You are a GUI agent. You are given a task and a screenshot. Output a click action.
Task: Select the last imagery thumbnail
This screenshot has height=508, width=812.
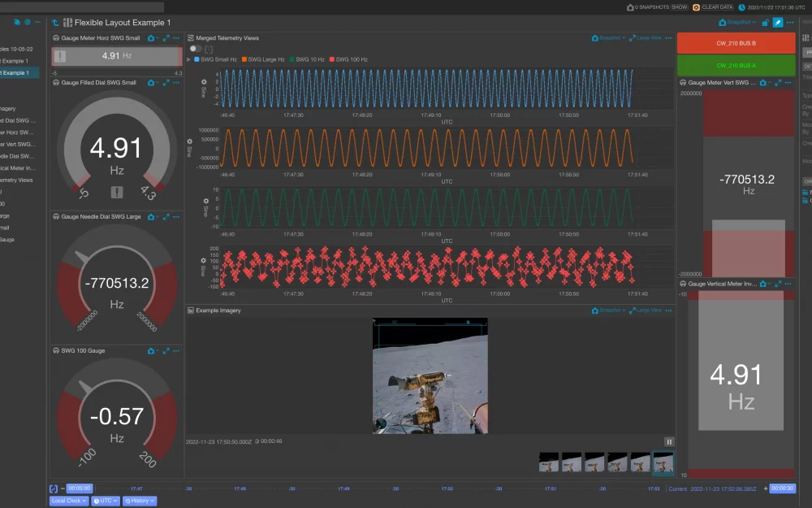click(663, 462)
